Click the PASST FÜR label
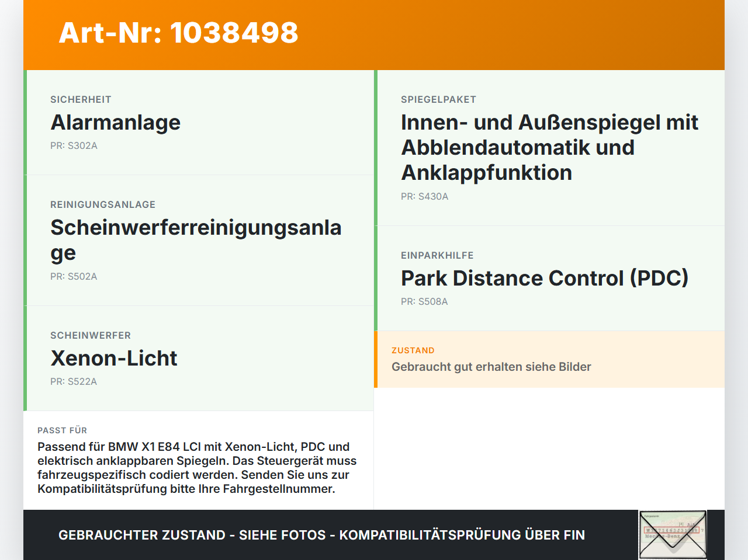748x560 pixels. pyautogui.click(x=62, y=430)
